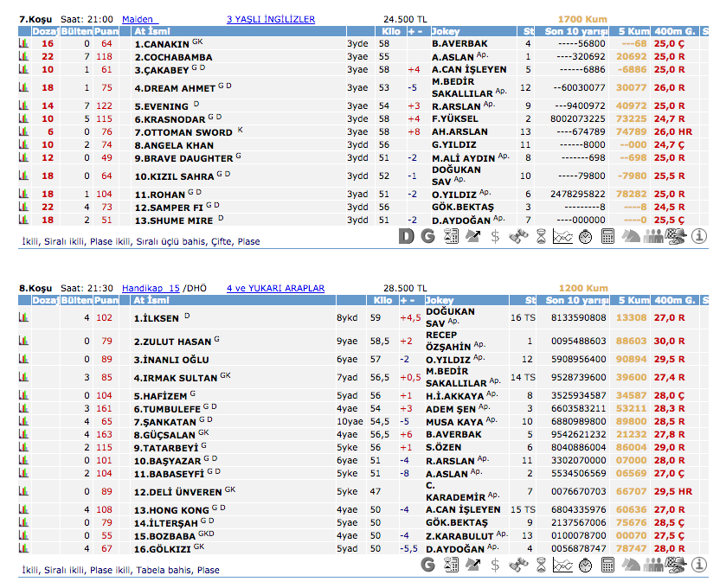Sort race 7 by Puan column header
The width and height of the screenshot is (726, 588).
click(x=106, y=31)
